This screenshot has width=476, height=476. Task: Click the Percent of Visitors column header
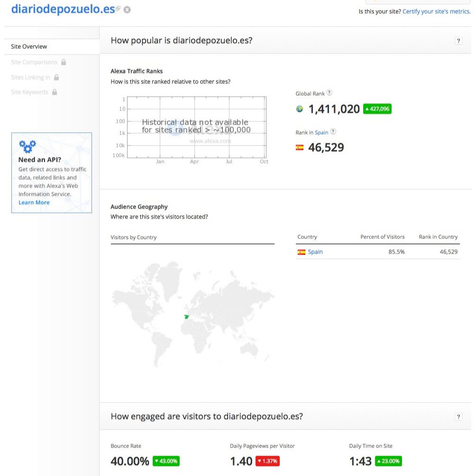pyautogui.click(x=383, y=237)
